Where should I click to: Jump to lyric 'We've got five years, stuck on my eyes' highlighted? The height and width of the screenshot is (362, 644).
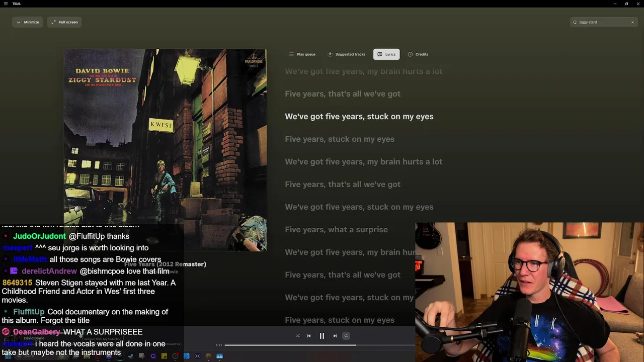tap(359, 117)
